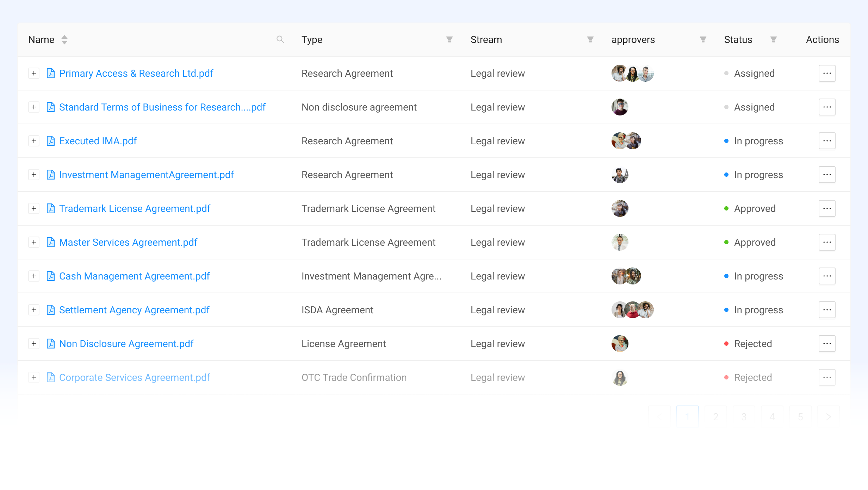Click 'Investment Management Agre...' type cell
Screen dimensions: 868x490
pyautogui.click(x=371, y=276)
